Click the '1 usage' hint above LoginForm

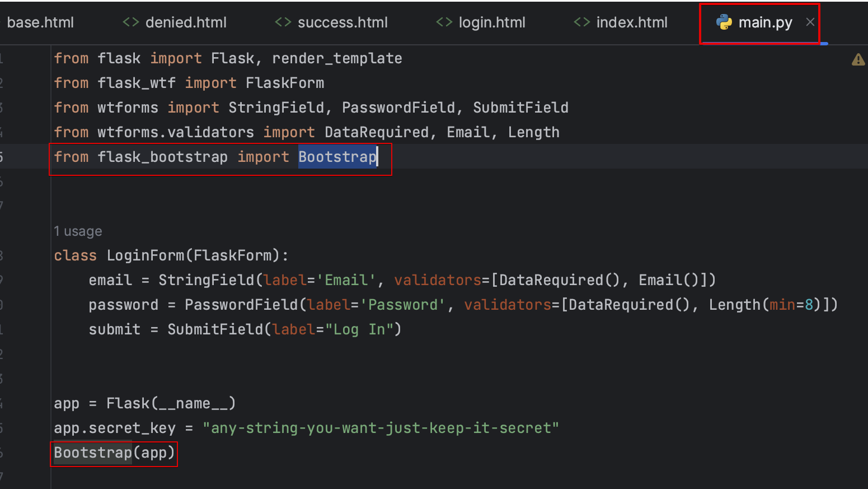tap(78, 231)
